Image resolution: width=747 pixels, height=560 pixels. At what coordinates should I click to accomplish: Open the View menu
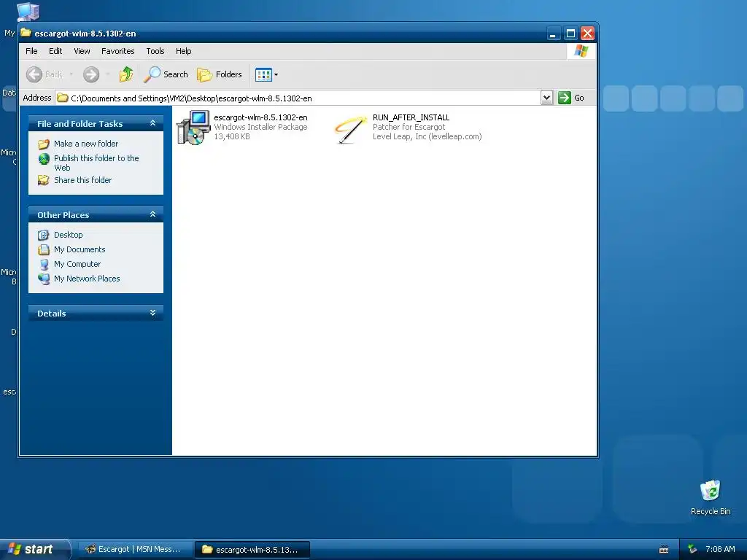[x=82, y=51]
